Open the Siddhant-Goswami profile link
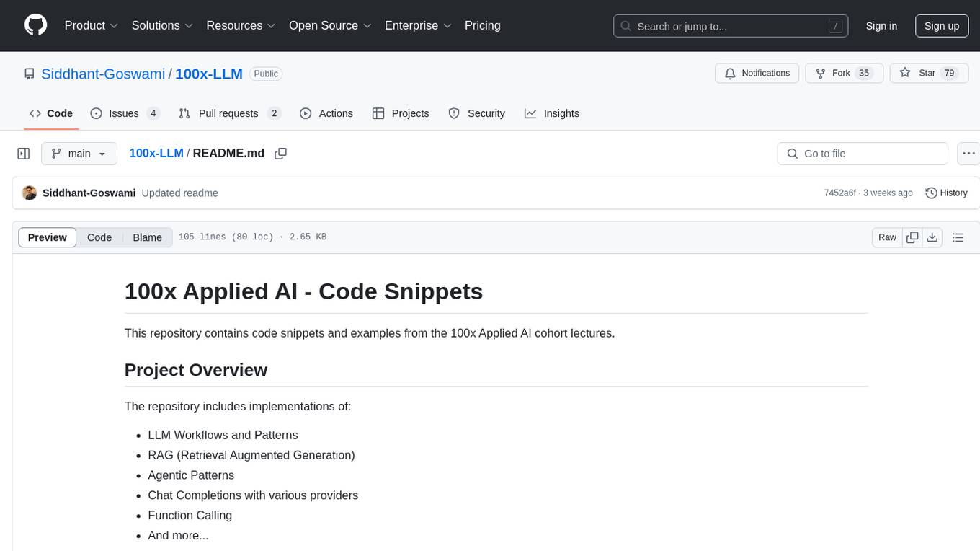This screenshot has width=980, height=551. click(103, 74)
